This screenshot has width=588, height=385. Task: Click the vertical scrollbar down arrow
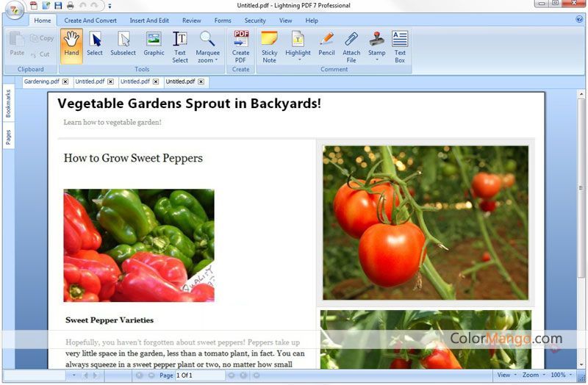tap(581, 364)
